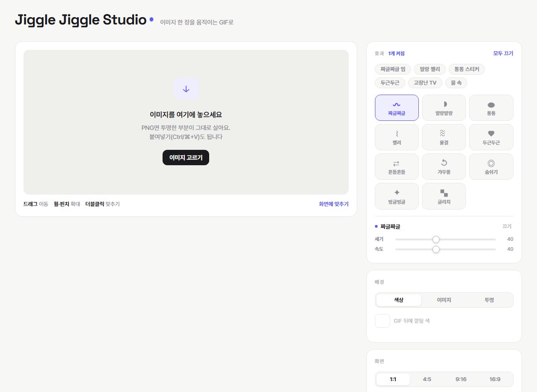
Task: Click the 드래그 이동 hint text
Action: coord(36,204)
